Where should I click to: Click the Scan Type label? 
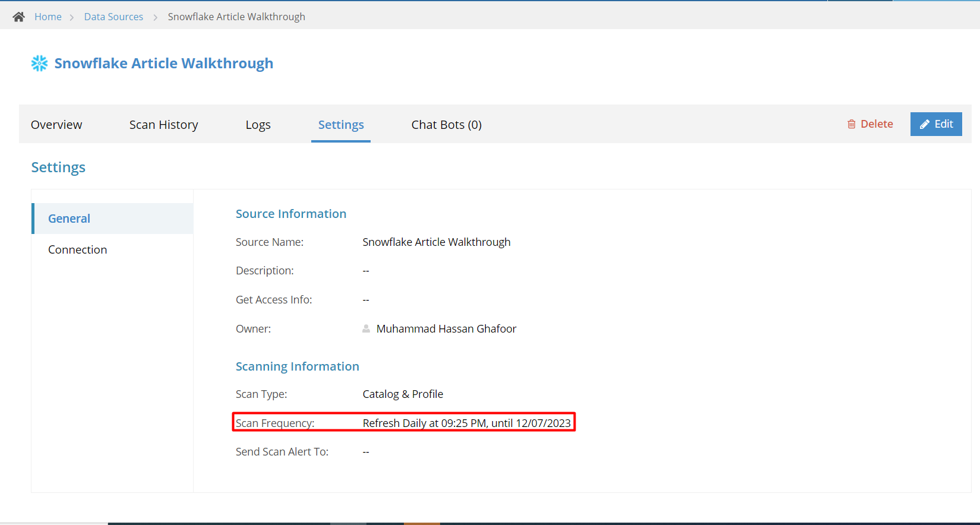pyautogui.click(x=261, y=394)
